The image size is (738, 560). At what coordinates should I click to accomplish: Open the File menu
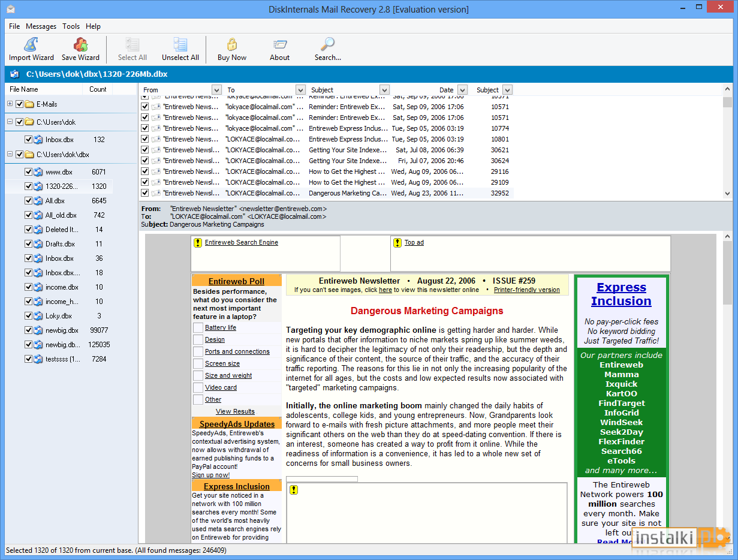coord(14,26)
